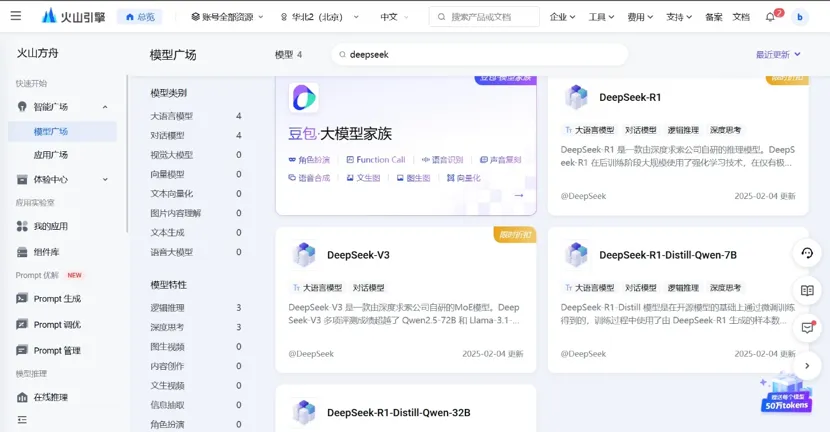The height and width of the screenshot is (432, 830).
Task: Expand the 体验中心 sidebar section
Action: pyautogui.click(x=105, y=179)
